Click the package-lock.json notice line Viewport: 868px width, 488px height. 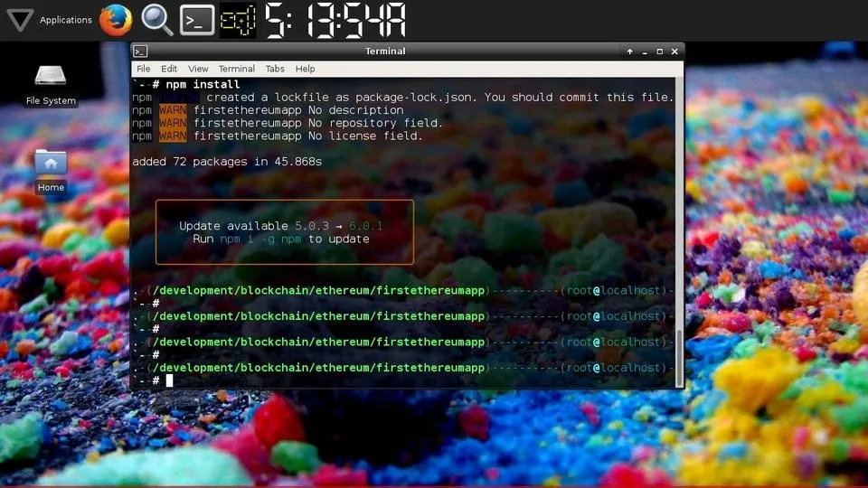[x=403, y=98]
